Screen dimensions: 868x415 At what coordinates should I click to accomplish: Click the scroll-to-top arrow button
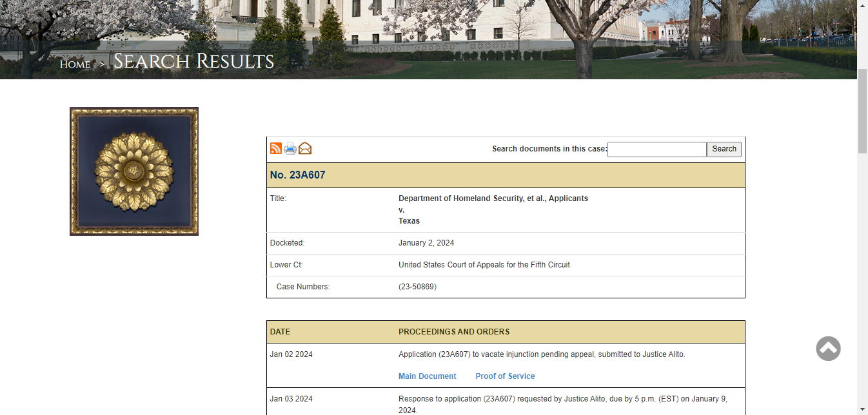[x=828, y=349]
